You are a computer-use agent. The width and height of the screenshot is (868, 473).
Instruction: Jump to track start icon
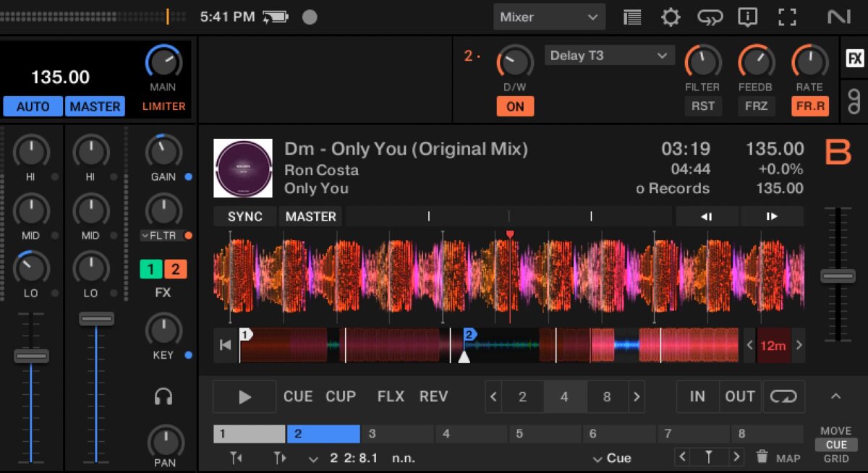click(x=226, y=346)
